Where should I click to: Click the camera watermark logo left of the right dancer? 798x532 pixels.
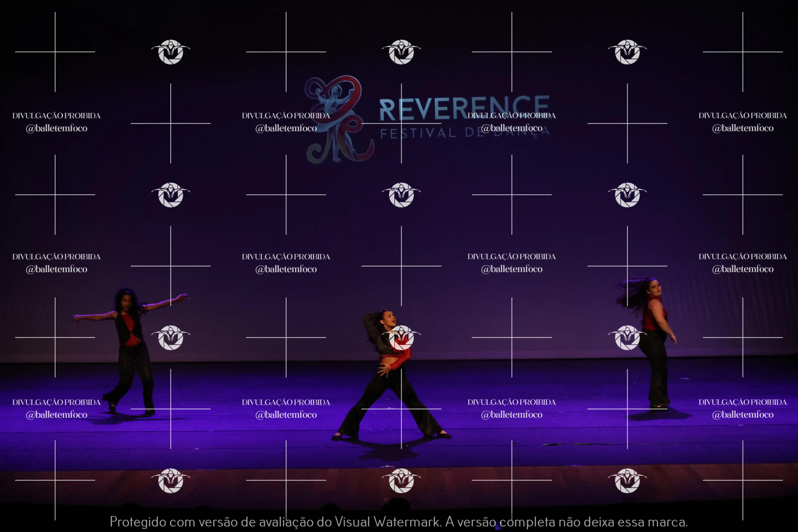point(627,338)
